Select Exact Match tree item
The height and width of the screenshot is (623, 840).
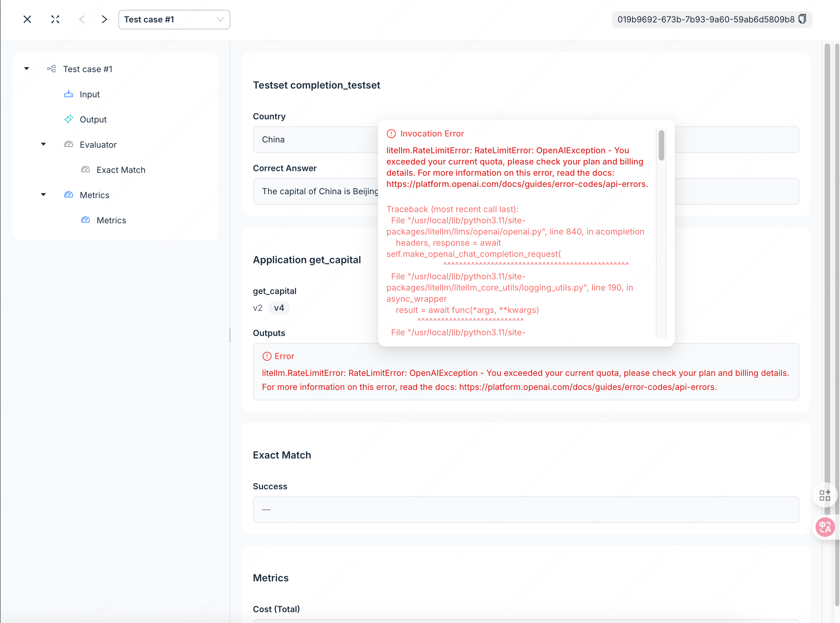[x=121, y=170]
